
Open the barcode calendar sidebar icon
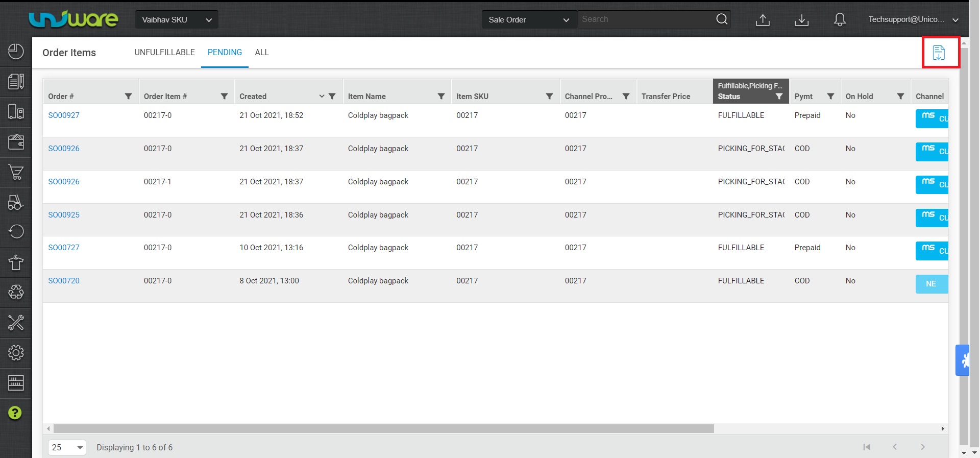click(16, 382)
